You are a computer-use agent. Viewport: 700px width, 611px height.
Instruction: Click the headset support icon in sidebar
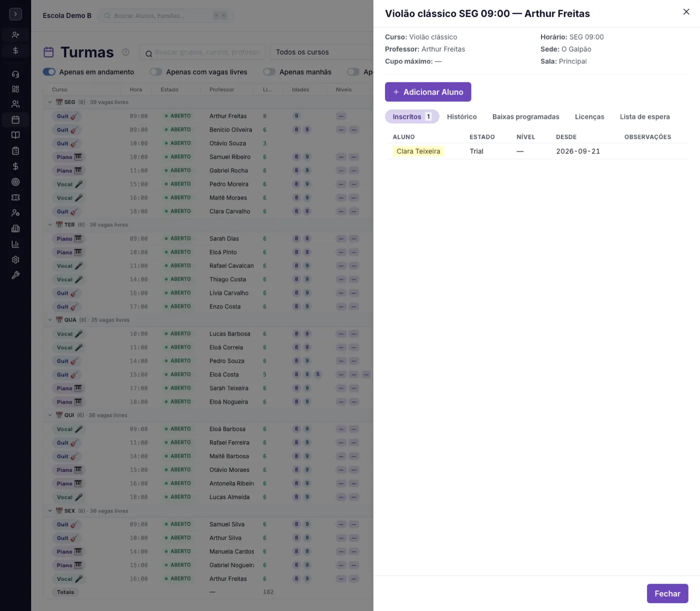pos(15,74)
